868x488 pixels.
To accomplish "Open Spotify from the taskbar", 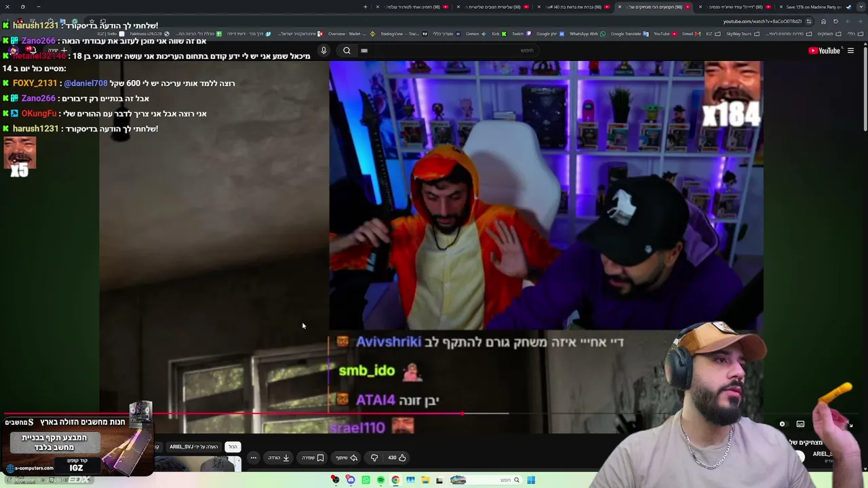I will 380,480.
